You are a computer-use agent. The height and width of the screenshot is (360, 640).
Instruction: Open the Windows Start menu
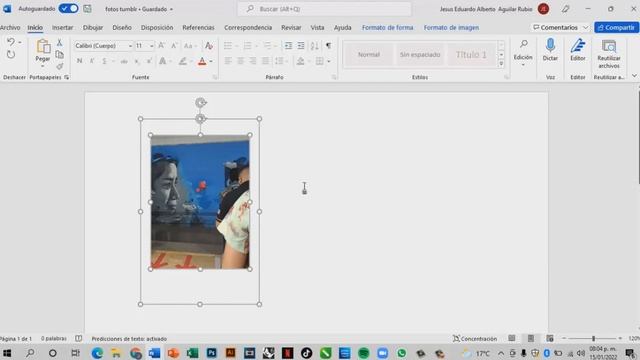click(7, 353)
